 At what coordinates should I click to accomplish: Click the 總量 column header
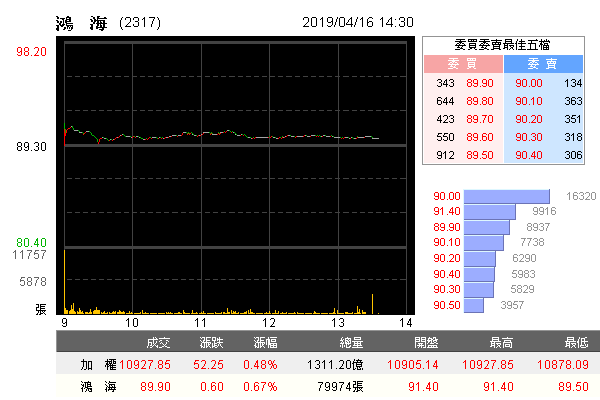351,342
